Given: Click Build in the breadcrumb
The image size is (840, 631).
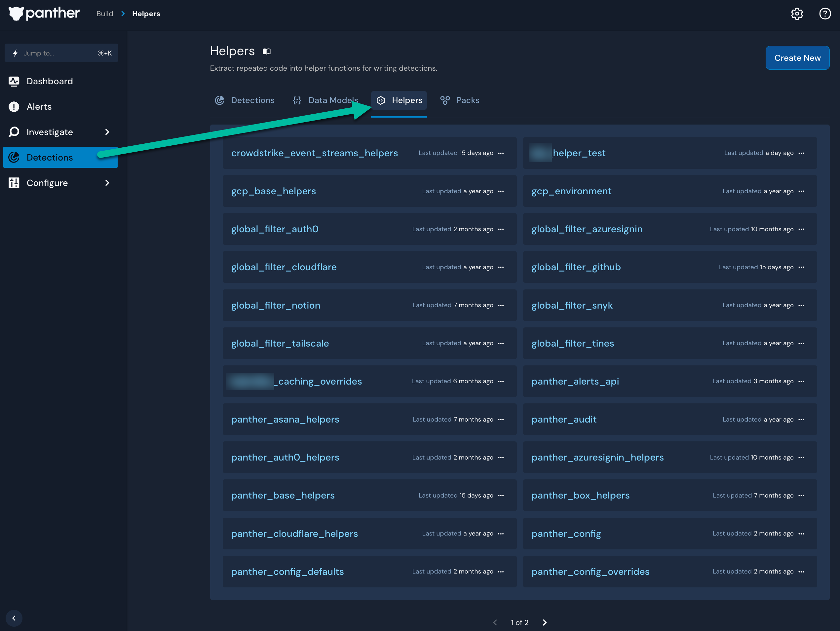Looking at the screenshot, I should coord(104,14).
